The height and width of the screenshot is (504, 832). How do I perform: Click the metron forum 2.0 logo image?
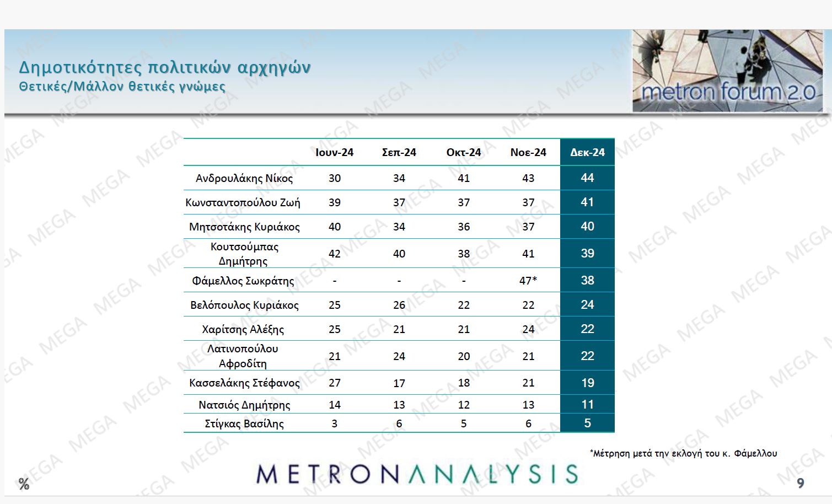(x=727, y=71)
